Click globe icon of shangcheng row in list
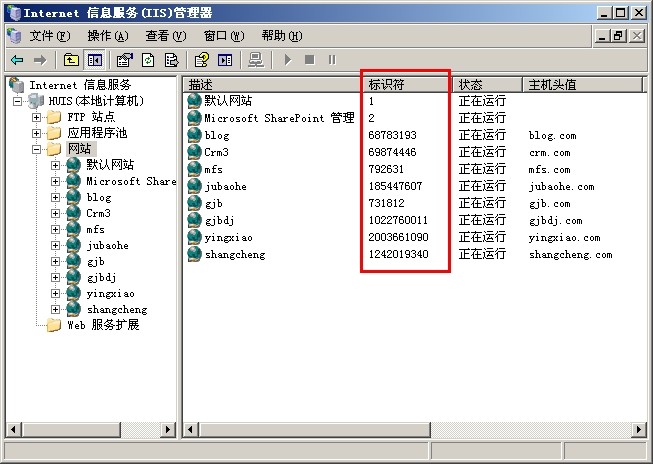653x464 pixels. click(194, 254)
